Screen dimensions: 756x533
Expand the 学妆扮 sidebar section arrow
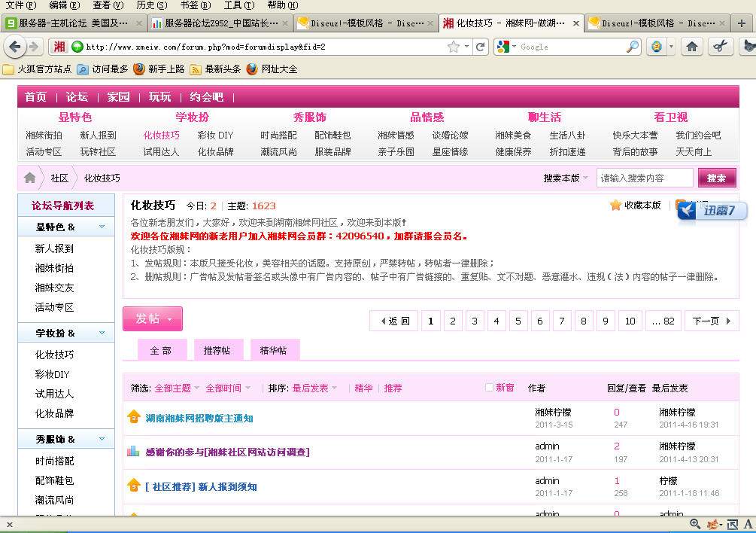click(102, 333)
